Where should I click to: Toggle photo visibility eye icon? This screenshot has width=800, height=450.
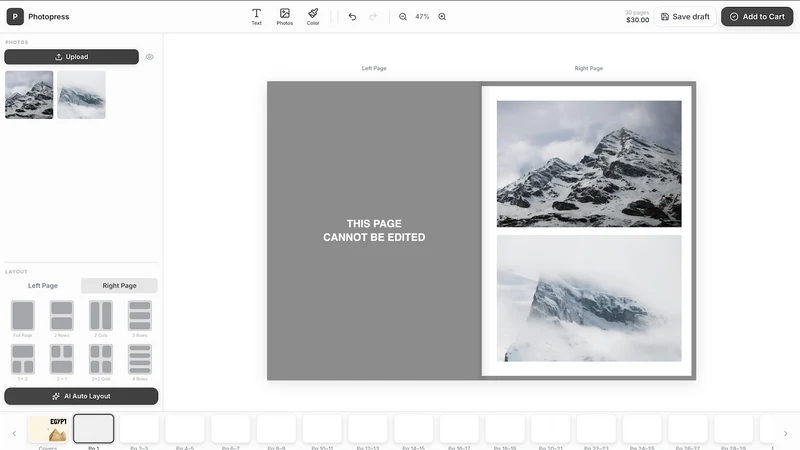click(149, 57)
